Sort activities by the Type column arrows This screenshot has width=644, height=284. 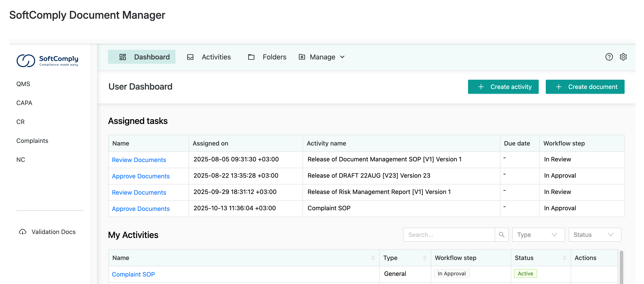[x=424, y=258]
